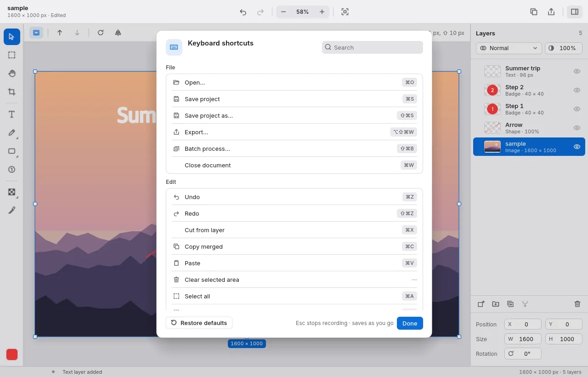Click the Rotation value field
Viewport: 588px width, 377px height.
pos(523,354)
